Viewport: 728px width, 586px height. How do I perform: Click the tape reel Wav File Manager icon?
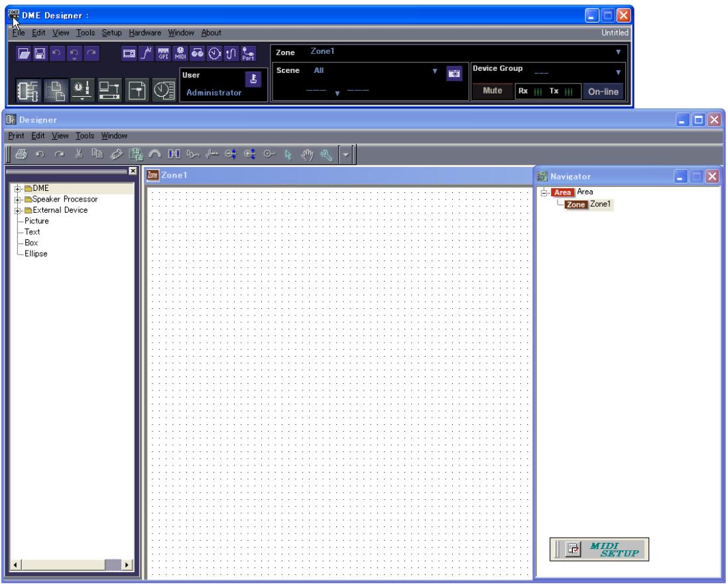tap(198, 54)
